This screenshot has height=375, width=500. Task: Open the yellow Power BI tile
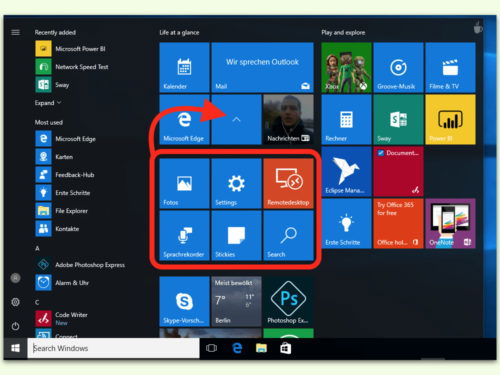(450, 119)
